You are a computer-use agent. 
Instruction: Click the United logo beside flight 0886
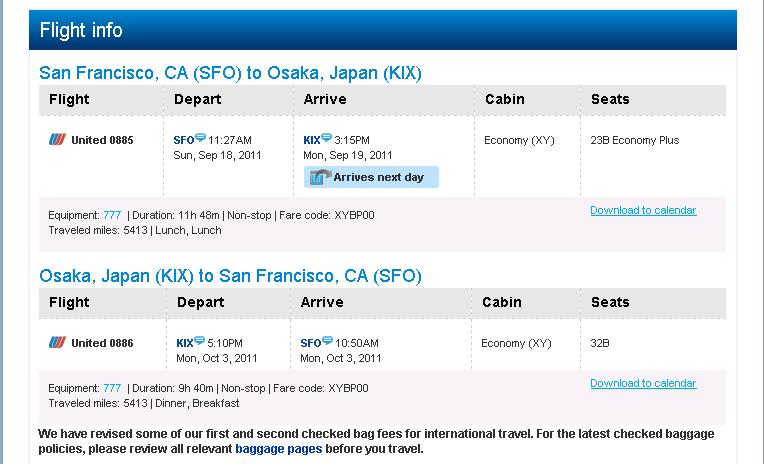(x=57, y=343)
